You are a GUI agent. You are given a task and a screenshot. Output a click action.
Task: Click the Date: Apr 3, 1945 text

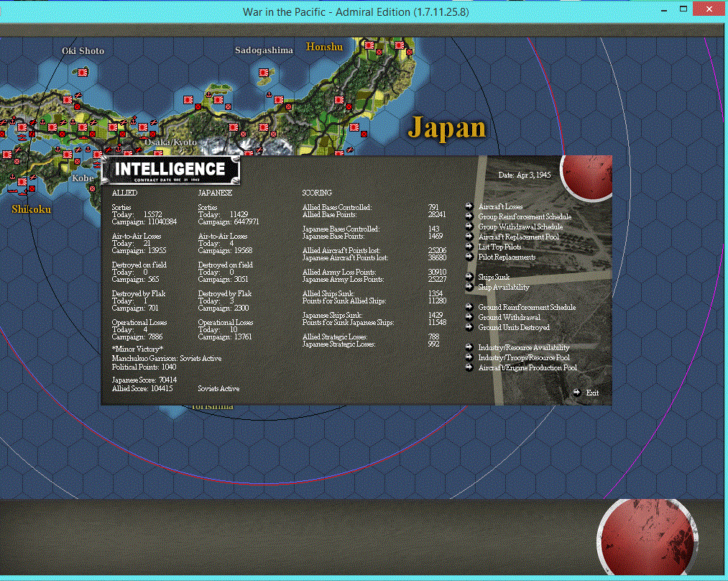point(524,175)
